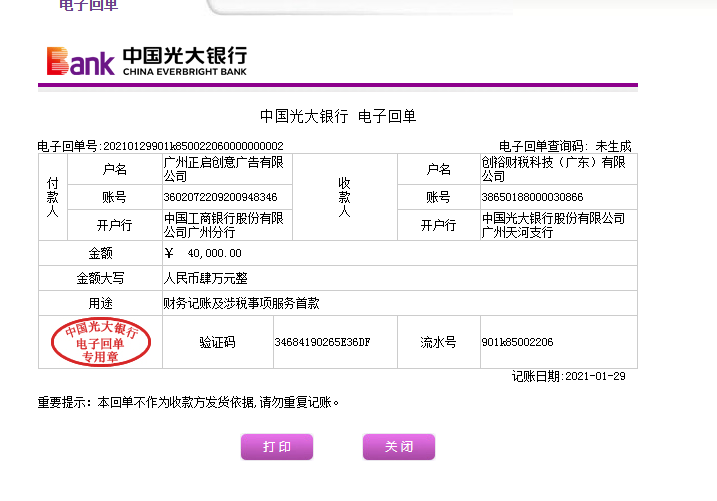Click payer bank 中国工商银行股份有限公司广州分行
This screenshot has height=501, width=717.
point(224,225)
